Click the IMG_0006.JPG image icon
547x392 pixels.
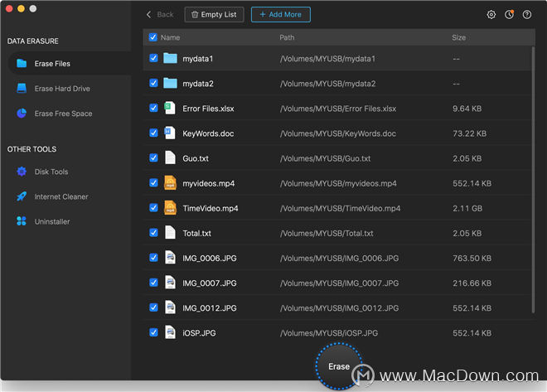[170, 258]
